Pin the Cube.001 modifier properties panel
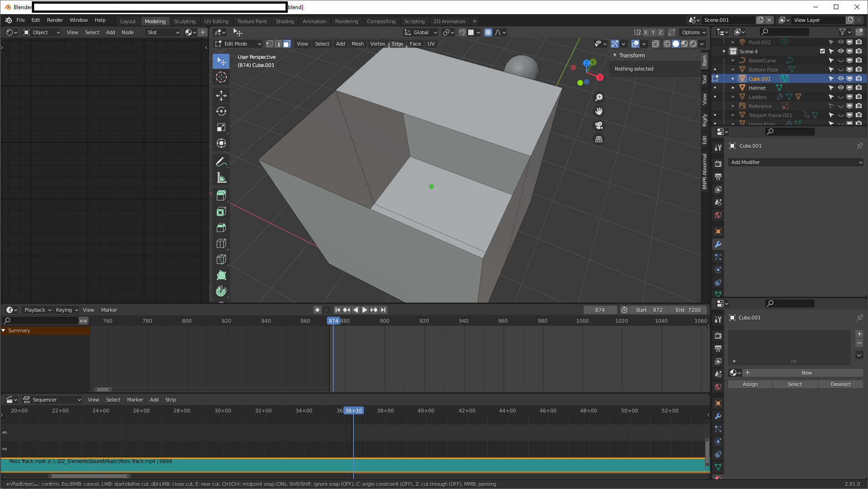868x489 pixels. (860, 146)
